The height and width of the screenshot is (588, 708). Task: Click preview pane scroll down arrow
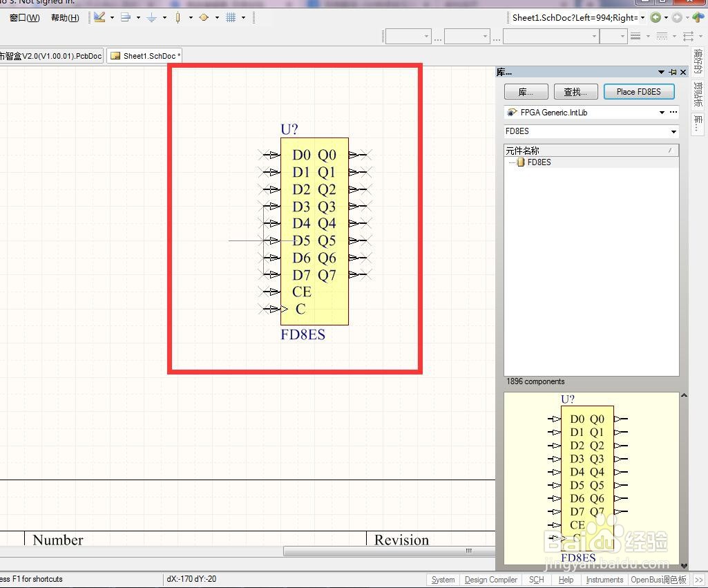684,565
